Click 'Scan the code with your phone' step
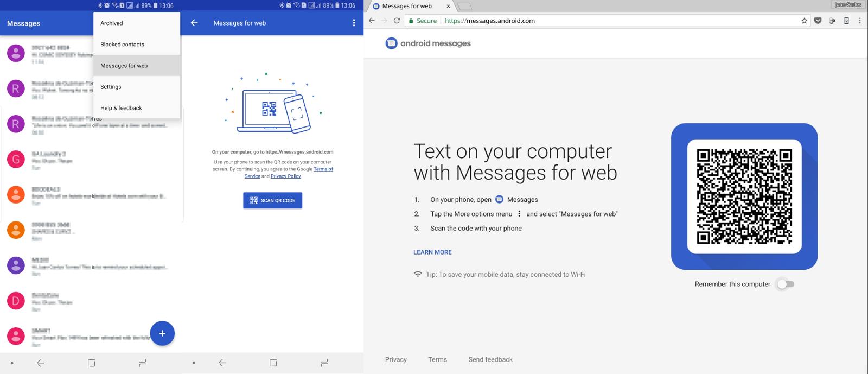The width and height of the screenshot is (868, 374). 476,228
